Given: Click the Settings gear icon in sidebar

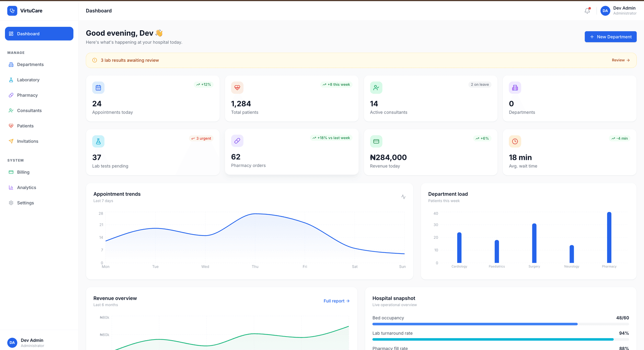Looking at the screenshot, I should (x=11, y=203).
